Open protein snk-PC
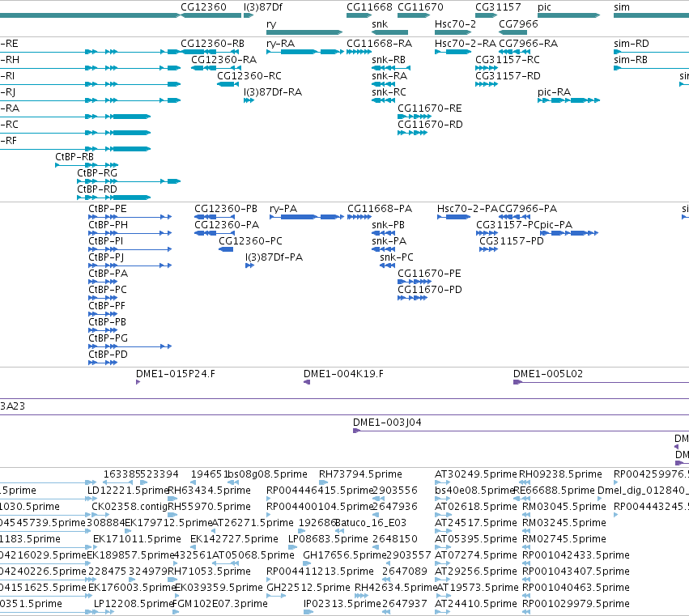This screenshot has height=616, width=689. pos(397,257)
